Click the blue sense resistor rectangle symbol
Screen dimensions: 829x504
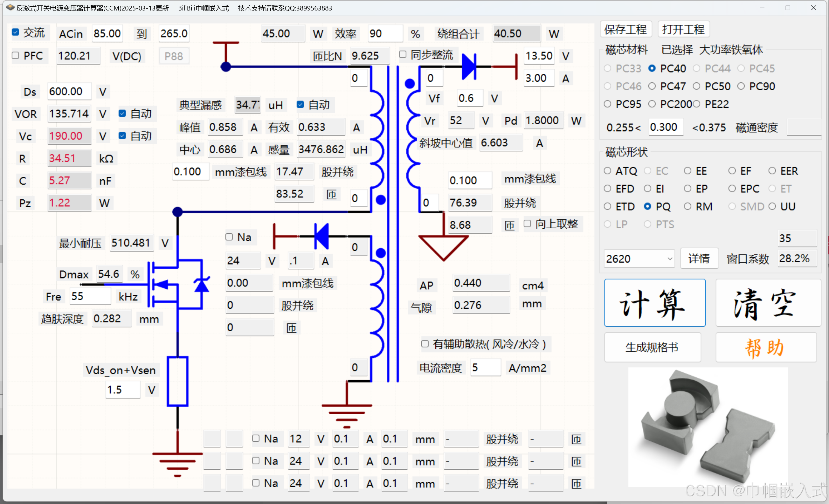(x=177, y=381)
